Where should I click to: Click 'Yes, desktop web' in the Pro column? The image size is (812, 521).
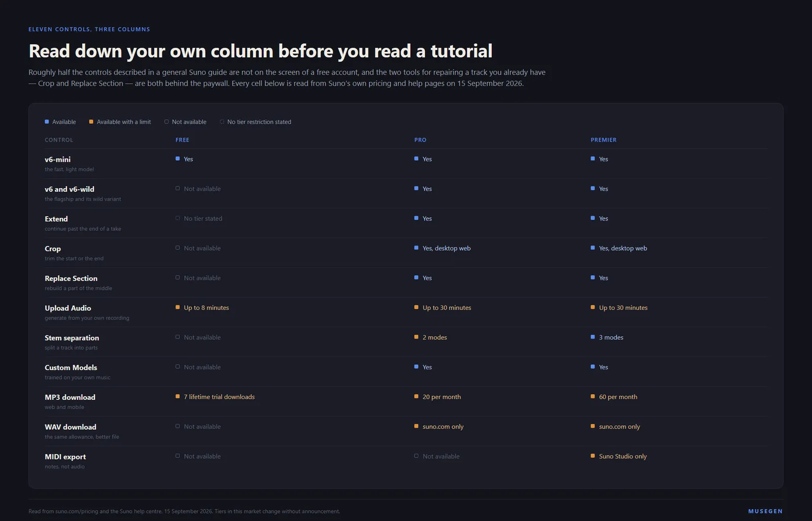click(443, 249)
